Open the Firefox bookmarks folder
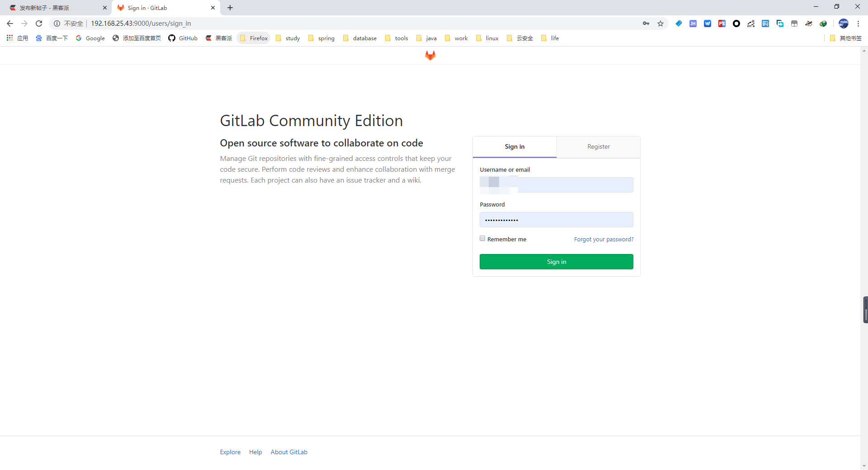 point(253,38)
